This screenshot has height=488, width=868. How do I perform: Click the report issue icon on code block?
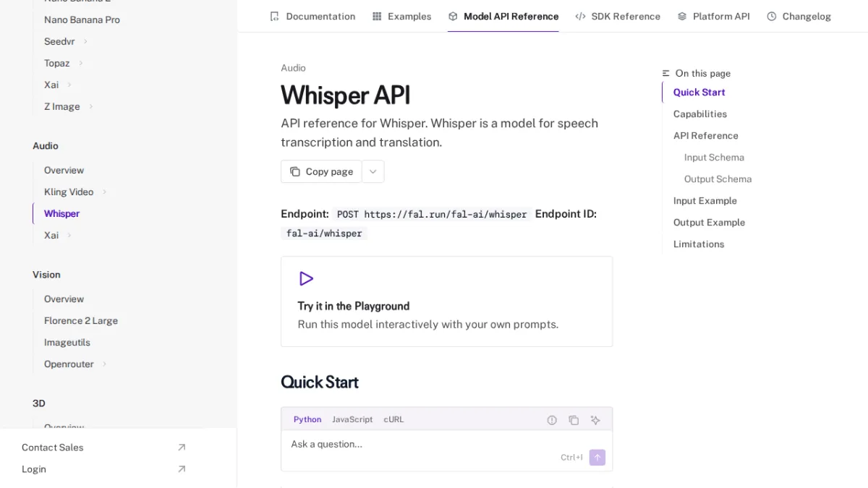tap(552, 420)
